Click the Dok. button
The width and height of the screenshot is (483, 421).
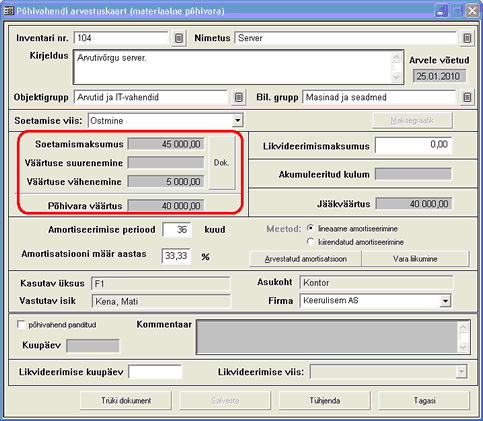[221, 163]
